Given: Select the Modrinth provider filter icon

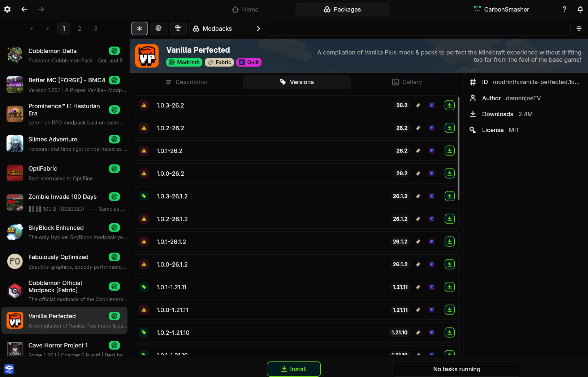Looking at the screenshot, I should (x=159, y=29).
